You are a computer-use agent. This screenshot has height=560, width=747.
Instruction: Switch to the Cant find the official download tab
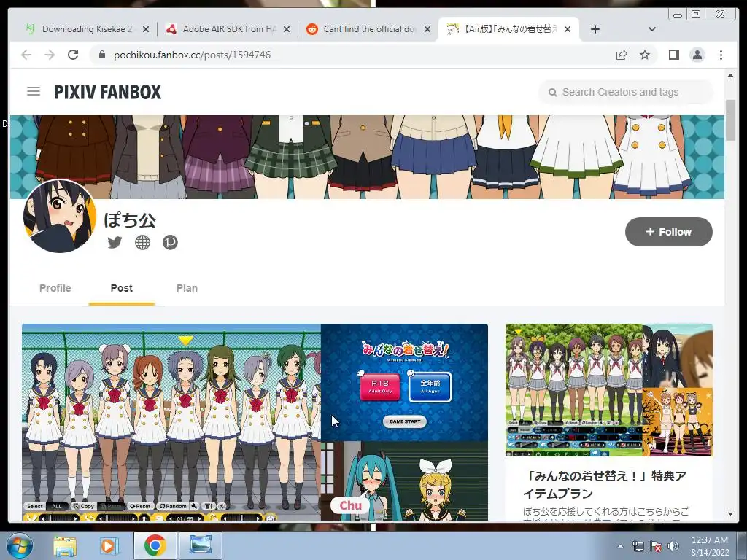[368, 29]
